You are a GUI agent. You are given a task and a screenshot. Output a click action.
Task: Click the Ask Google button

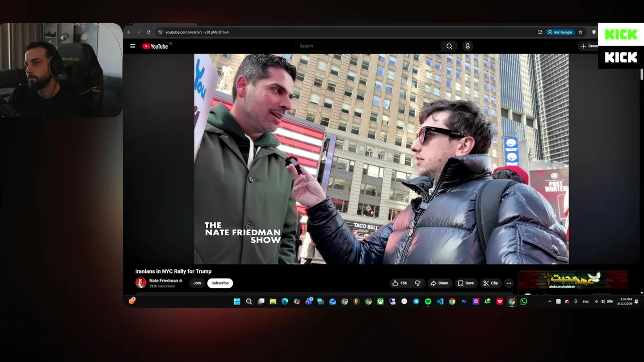pyautogui.click(x=560, y=32)
